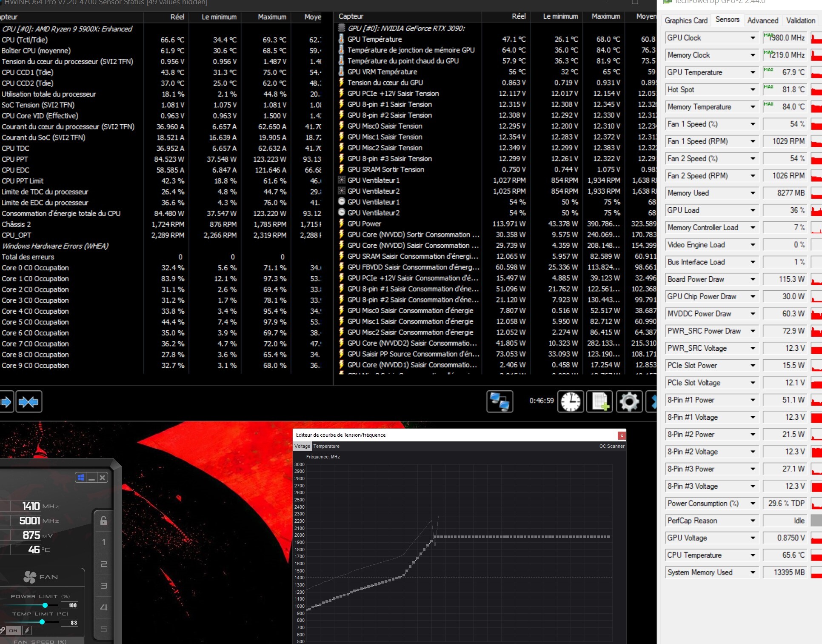
Task: Click the OC Scanner button
Action: pos(611,446)
